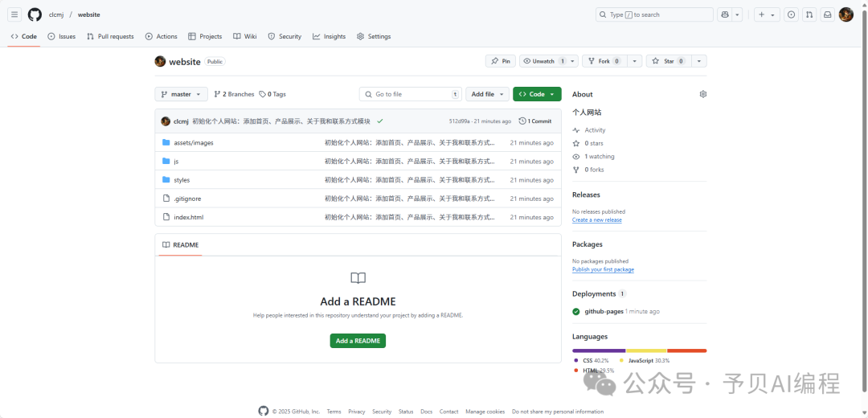Open 2 Branches link
Image resolution: width=868 pixels, height=418 pixels.
tap(234, 94)
